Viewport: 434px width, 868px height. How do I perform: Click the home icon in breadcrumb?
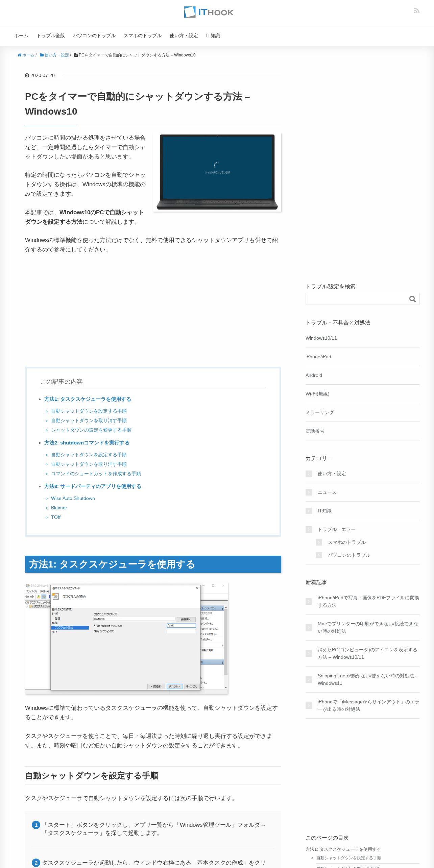pos(20,55)
